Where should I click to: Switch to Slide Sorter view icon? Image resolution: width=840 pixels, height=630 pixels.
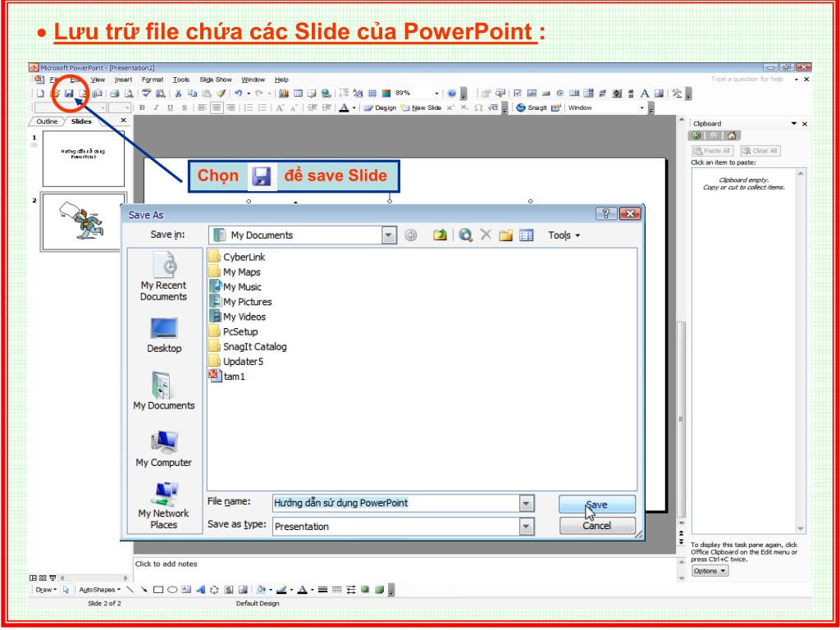(43, 578)
